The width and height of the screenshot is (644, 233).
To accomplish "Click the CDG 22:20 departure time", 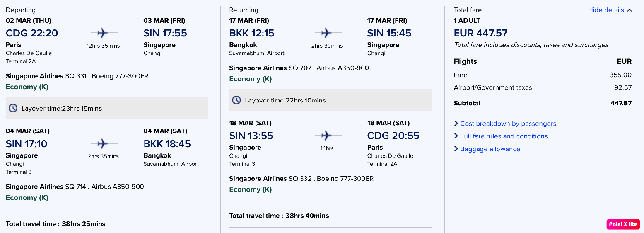I will [x=32, y=33].
